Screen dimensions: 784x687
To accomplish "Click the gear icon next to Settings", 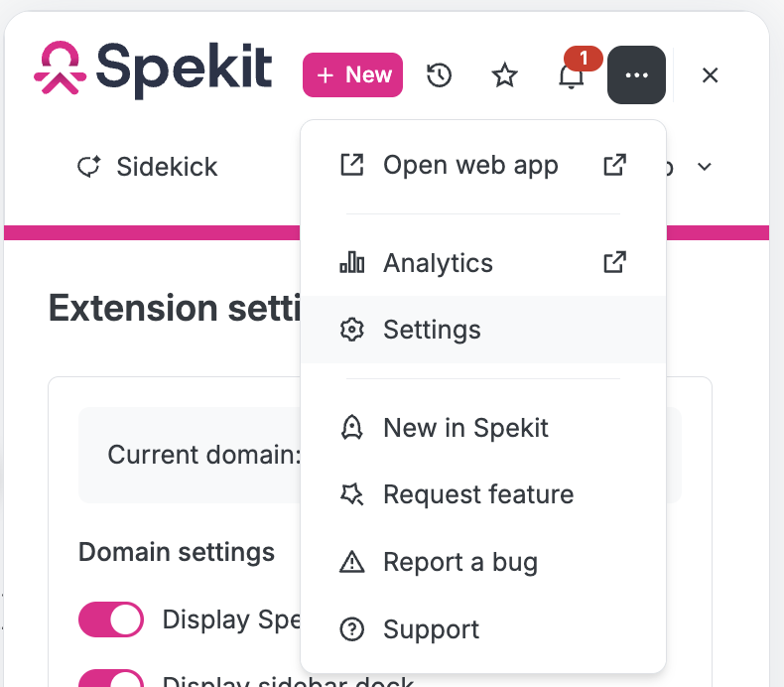I will (352, 330).
